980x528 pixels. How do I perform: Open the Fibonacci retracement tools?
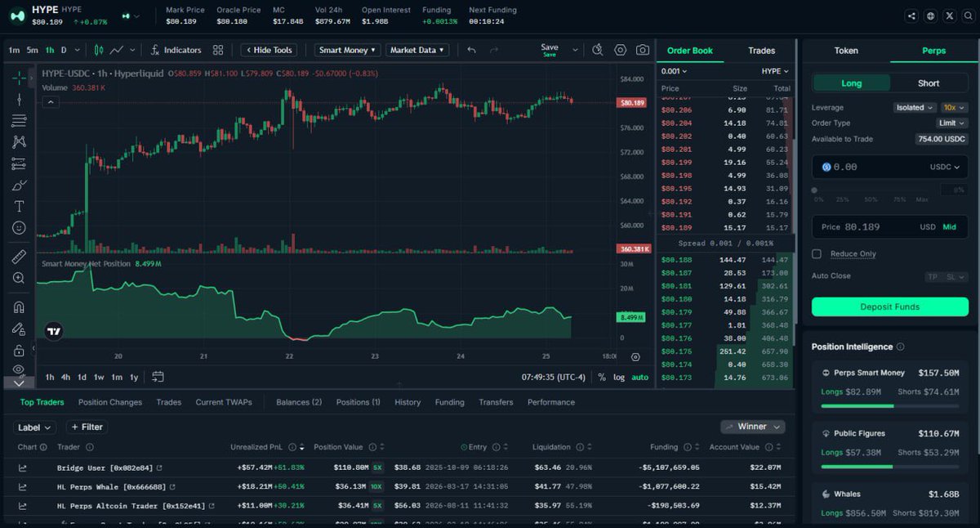(x=19, y=121)
